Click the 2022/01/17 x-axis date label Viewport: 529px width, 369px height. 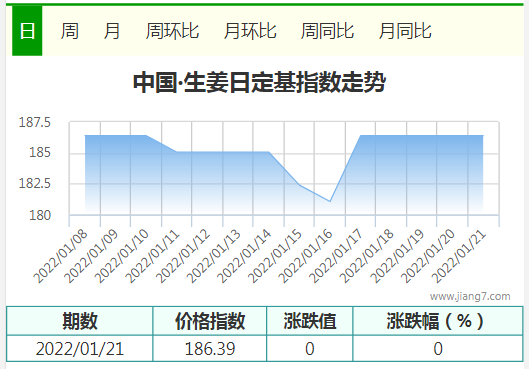pos(336,256)
